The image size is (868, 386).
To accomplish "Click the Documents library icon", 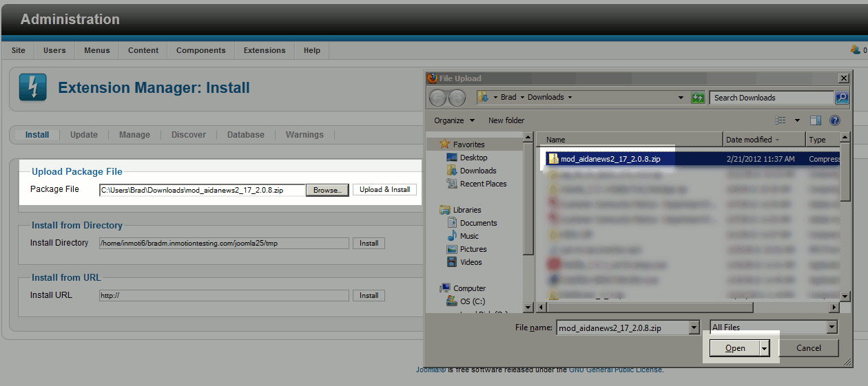I will click(452, 223).
